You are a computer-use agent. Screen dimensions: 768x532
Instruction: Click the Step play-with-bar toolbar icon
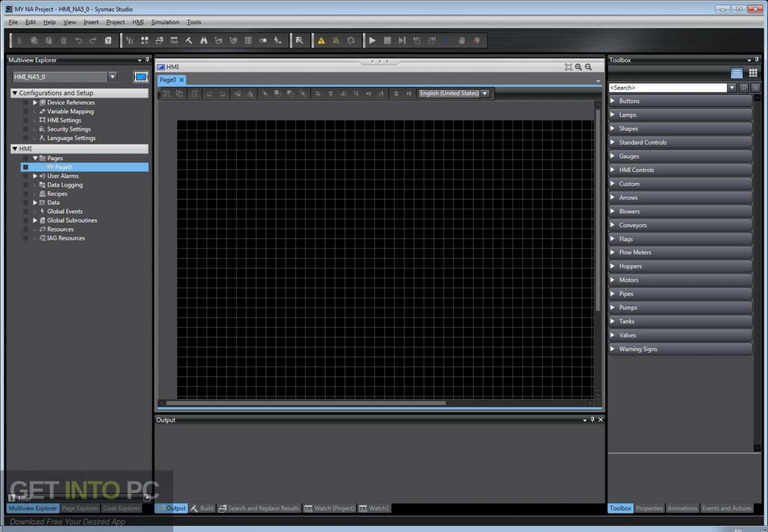pos(402,40)
